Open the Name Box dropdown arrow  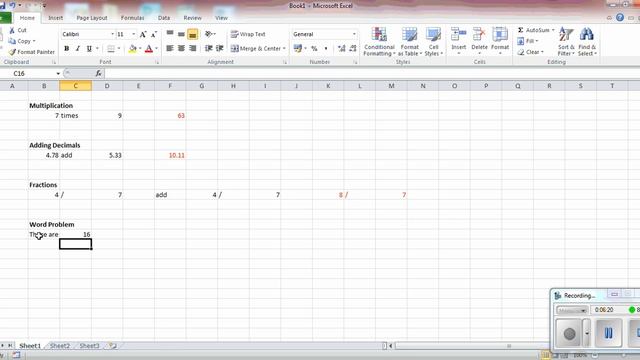coord(58,73)
